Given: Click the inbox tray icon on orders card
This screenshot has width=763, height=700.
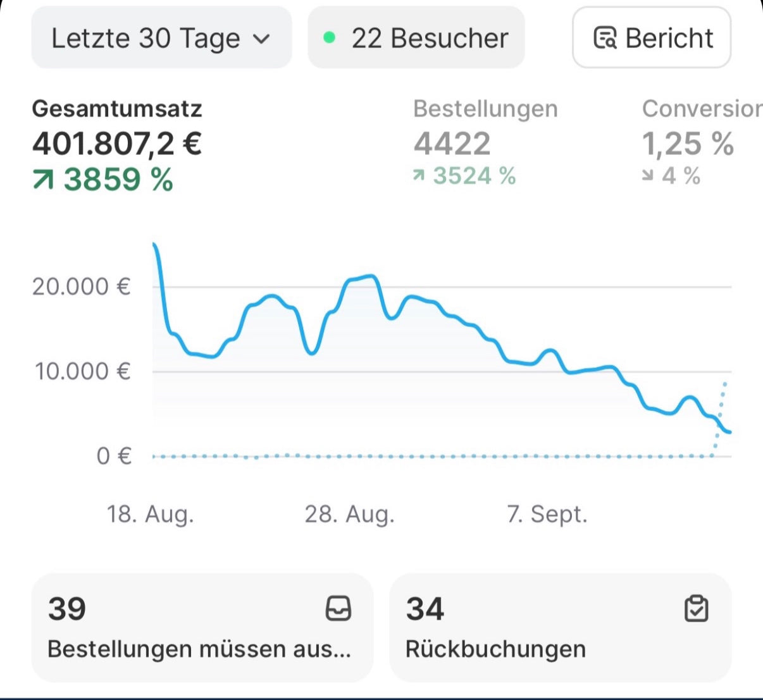Looking at the screenshot, I should tap(338, 609).
